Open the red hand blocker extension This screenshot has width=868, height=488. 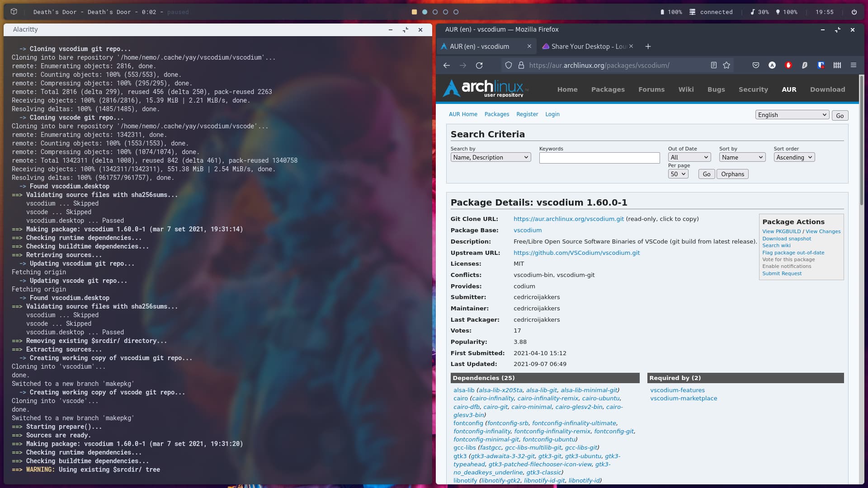coord(788,66)
